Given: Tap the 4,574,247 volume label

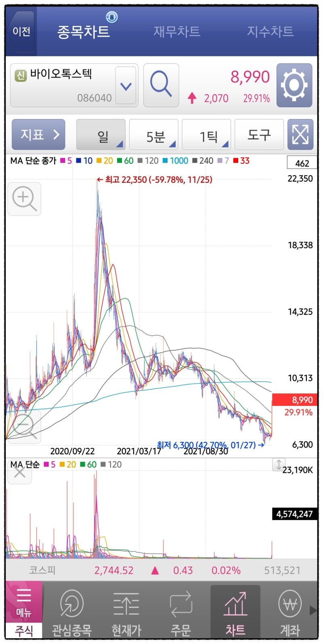Looking at the screenshot, I should tap(295, 514).
